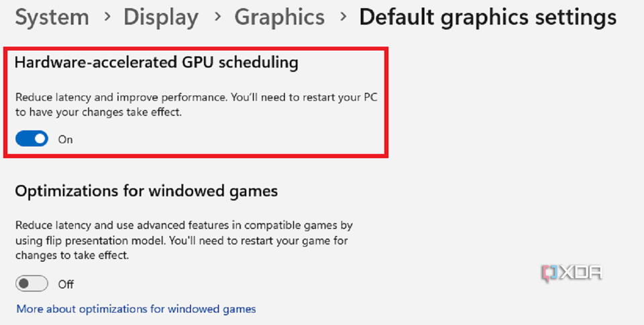Select the Optimizations for windowed games heading
The width and height of the screenshot is (644, 325).
(x=146, y=191)
